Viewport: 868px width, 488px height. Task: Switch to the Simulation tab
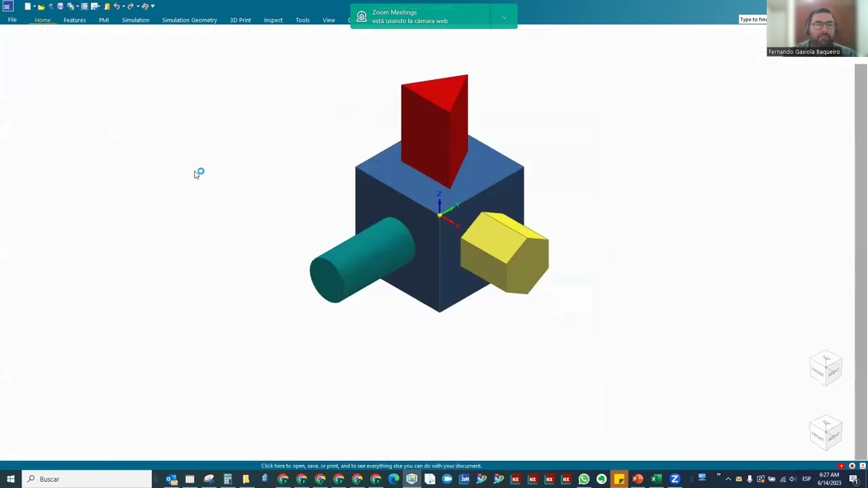(x=135, y=20)
